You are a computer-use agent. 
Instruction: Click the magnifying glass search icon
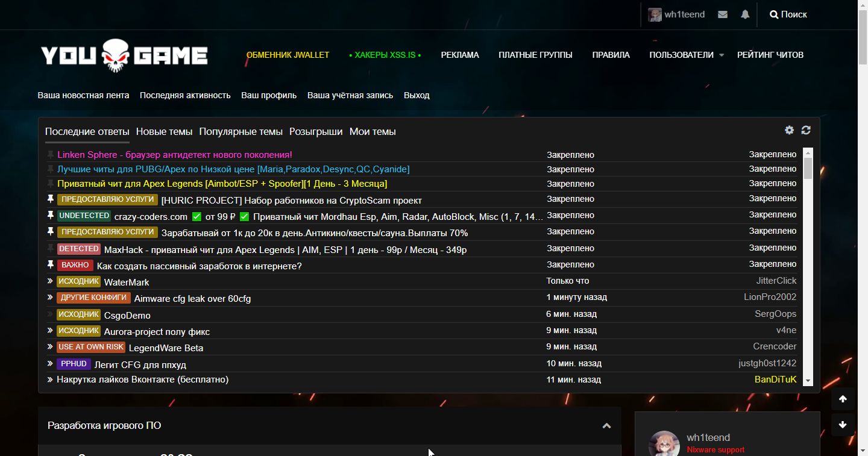[x=774, y=14]
